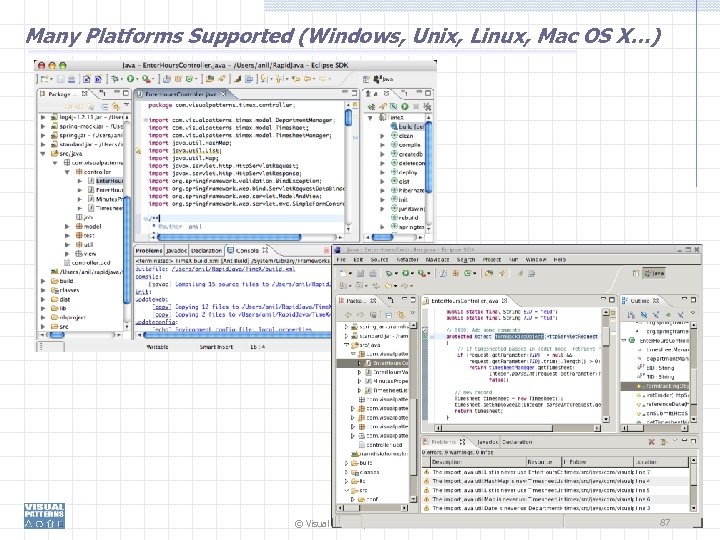Toggle Hide Static Members in Linux Outline view
Image resolution: width=720 pixels, height=540 pixels.
pyautogui.click(x=656, y=315)
